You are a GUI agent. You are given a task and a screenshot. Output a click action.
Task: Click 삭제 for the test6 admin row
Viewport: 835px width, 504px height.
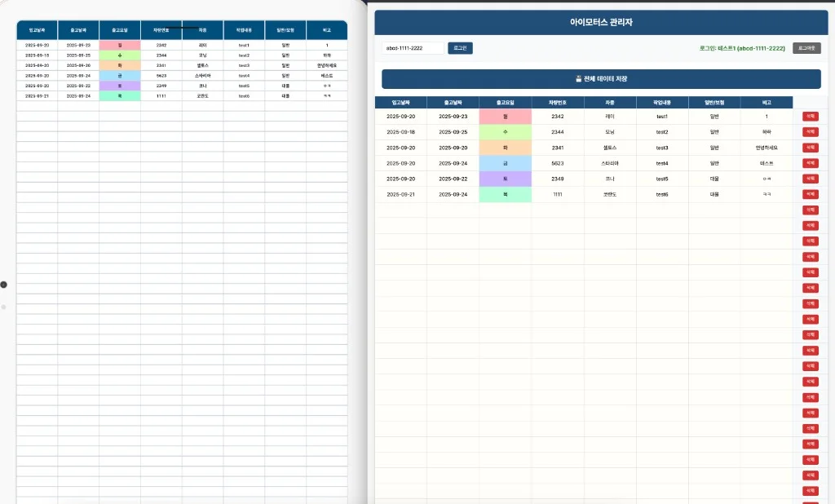pyautogui.click(x=810, y=194)
